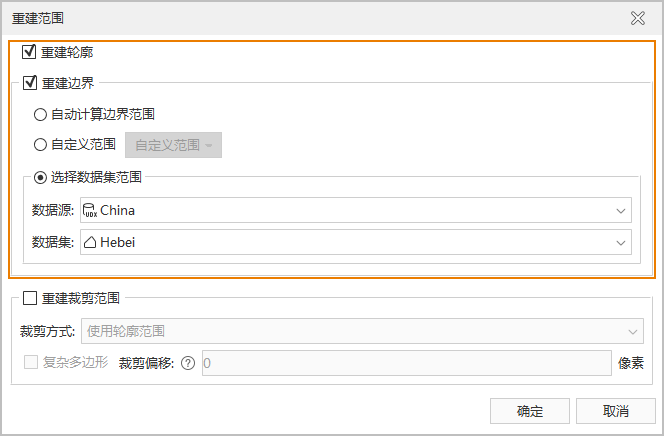
Task: Select the 选择数据集范围 radio button
Action: click(41, 178)
